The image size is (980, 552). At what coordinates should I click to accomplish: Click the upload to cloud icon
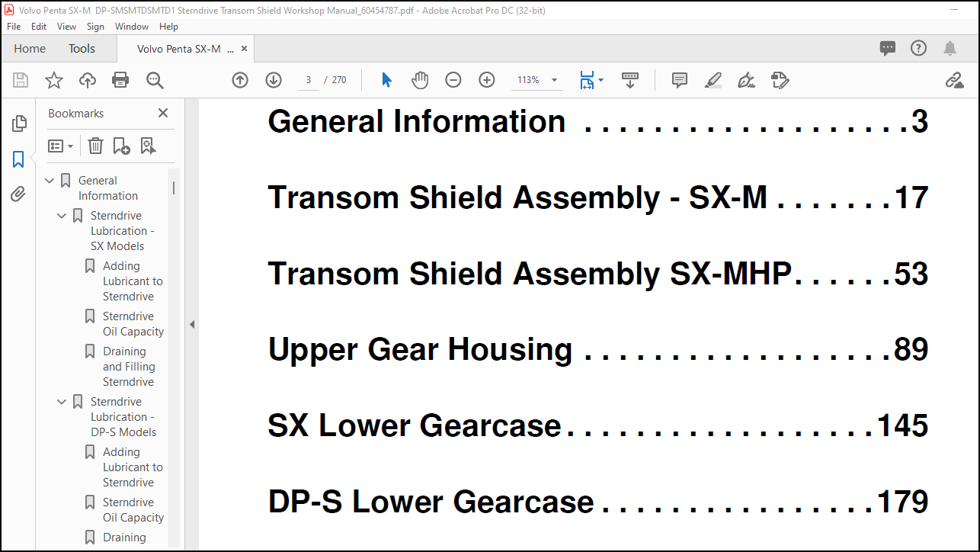[x=88, y=80]
